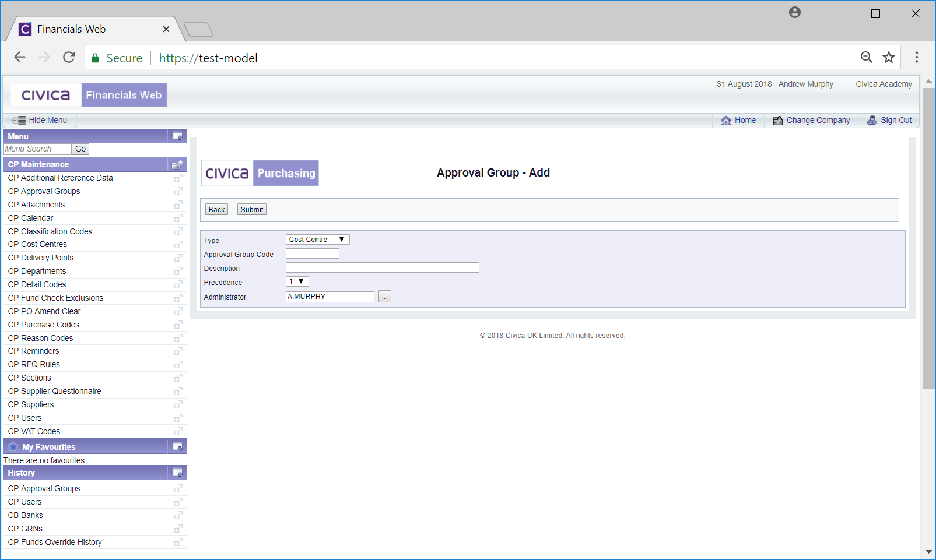Click the Back button
The height and width of the screenshot is (560, 936).
[216, 210]
